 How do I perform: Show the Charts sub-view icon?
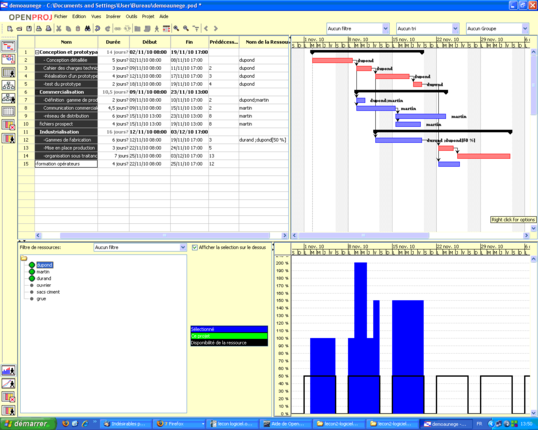(x=9, y=383)
